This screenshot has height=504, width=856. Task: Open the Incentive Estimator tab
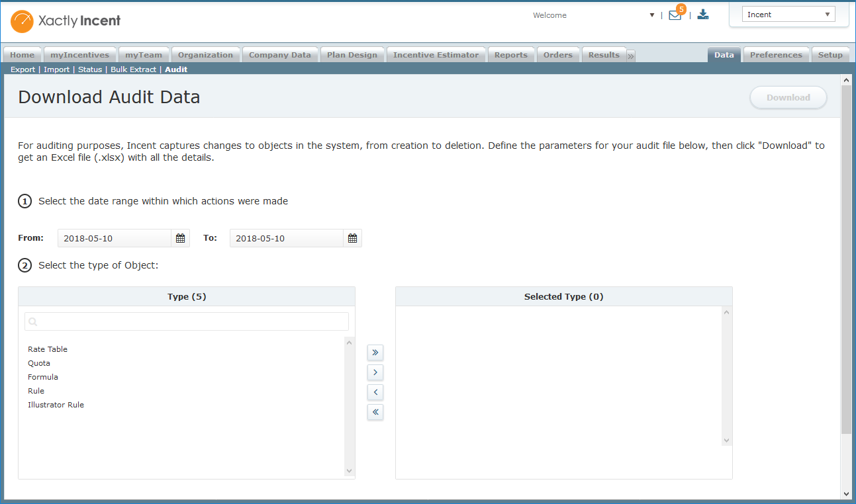[436, 55]
